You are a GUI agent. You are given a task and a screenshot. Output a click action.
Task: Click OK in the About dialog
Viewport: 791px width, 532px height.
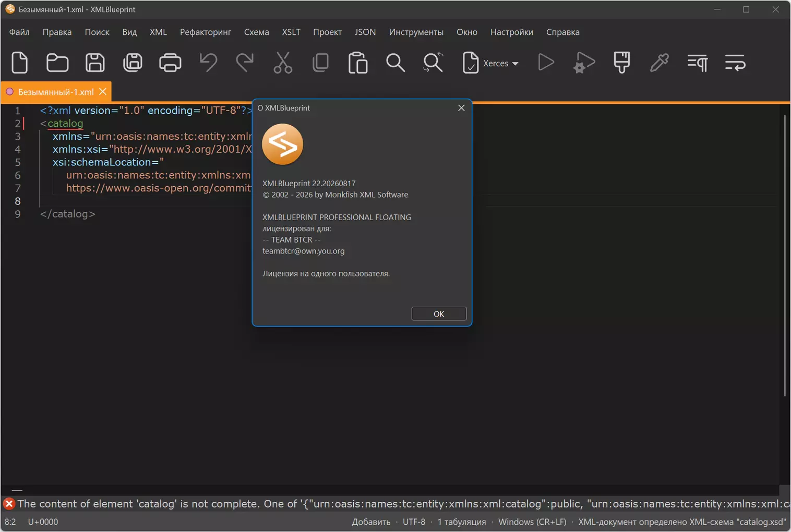439,314
